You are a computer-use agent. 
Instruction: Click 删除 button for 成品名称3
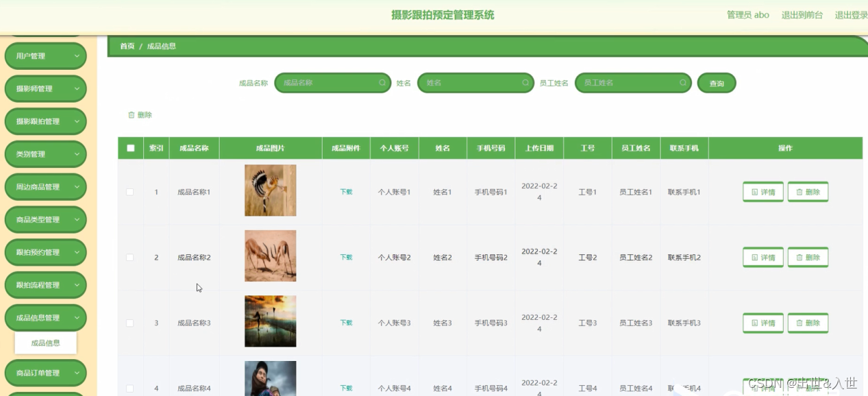pos(808,323)
